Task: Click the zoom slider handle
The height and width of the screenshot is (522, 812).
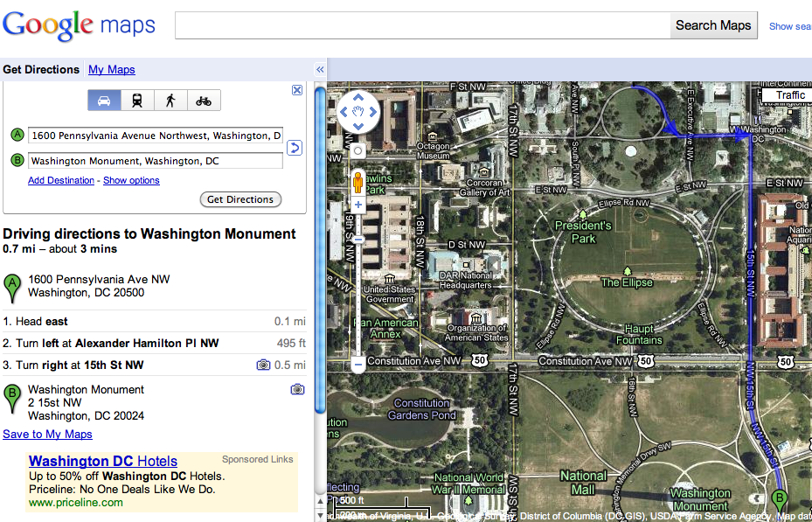Action: (357, 240)
